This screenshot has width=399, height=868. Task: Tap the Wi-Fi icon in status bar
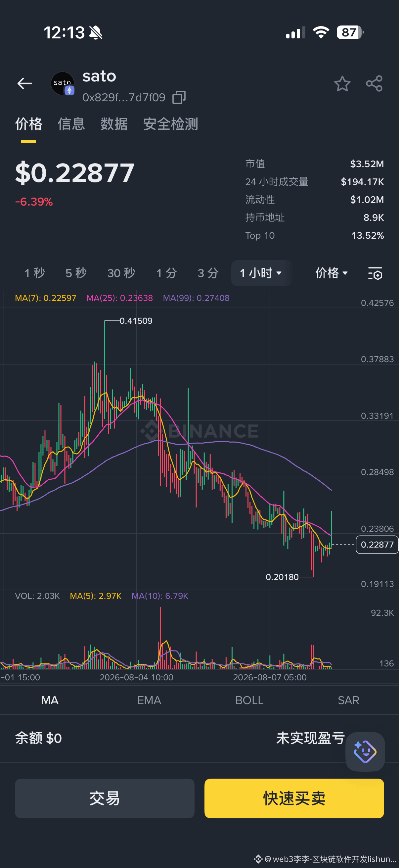(321, 32)
